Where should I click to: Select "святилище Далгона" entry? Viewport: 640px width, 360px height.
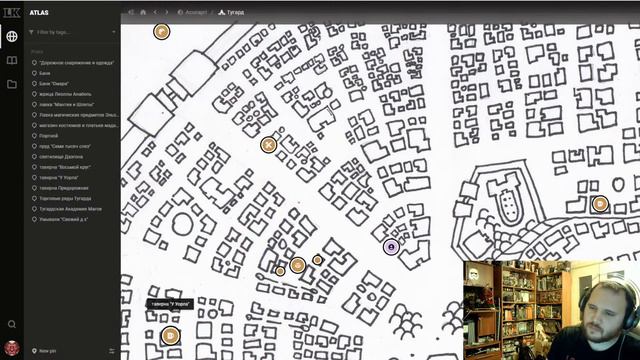tap(58, 157)
